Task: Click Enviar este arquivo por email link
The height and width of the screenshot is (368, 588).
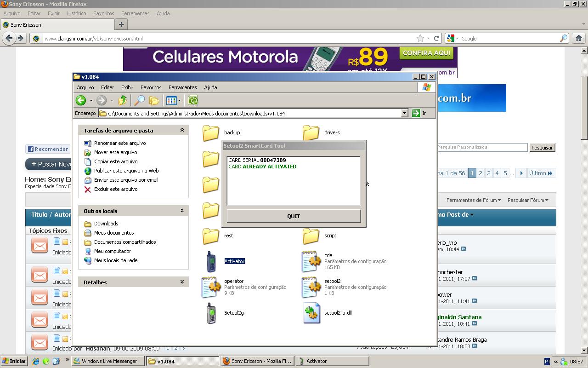Action: pos(126,180)
